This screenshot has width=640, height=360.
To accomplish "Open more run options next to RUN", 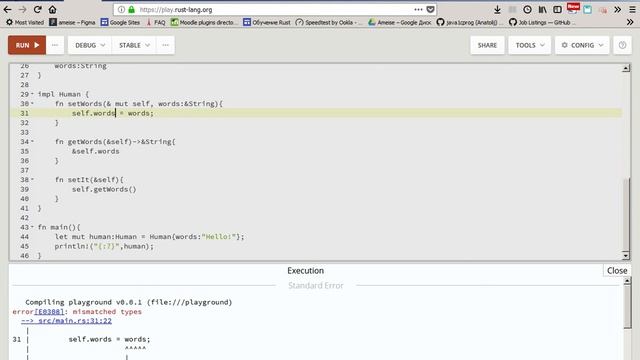I will [55, 45].
